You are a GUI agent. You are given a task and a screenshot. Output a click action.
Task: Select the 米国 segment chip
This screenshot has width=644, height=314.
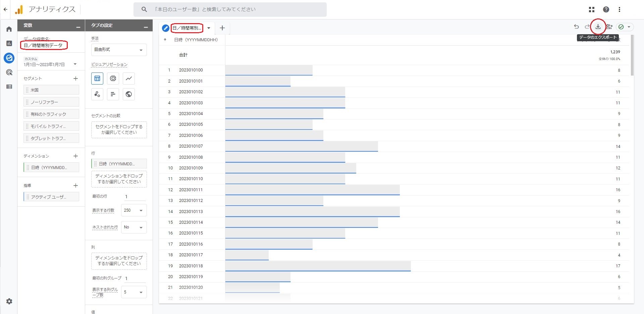coord(51,90)
